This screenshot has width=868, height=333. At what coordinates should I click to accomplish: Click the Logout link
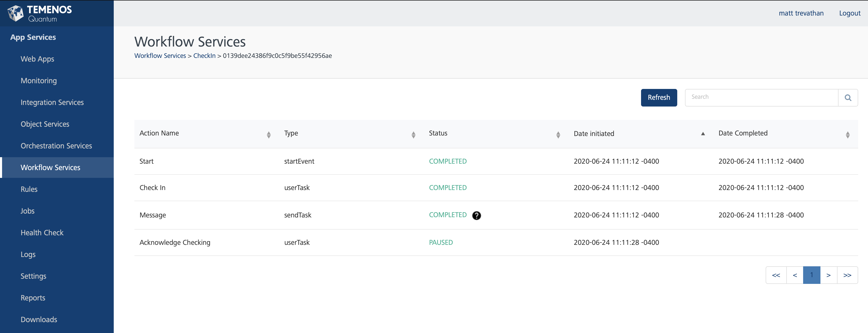(x=849, y=13)
